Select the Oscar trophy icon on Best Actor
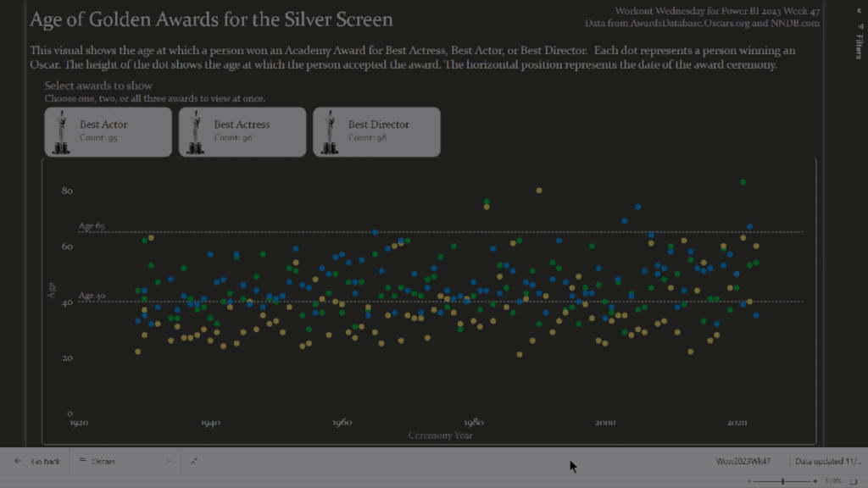The image size is (868, 488). coord(59,131)
